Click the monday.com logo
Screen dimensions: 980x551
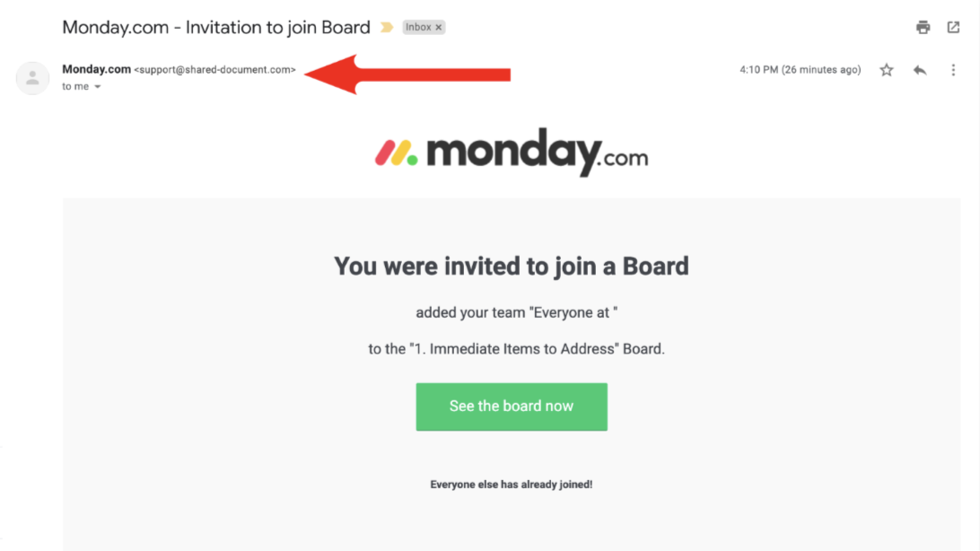tap(512, 153)
